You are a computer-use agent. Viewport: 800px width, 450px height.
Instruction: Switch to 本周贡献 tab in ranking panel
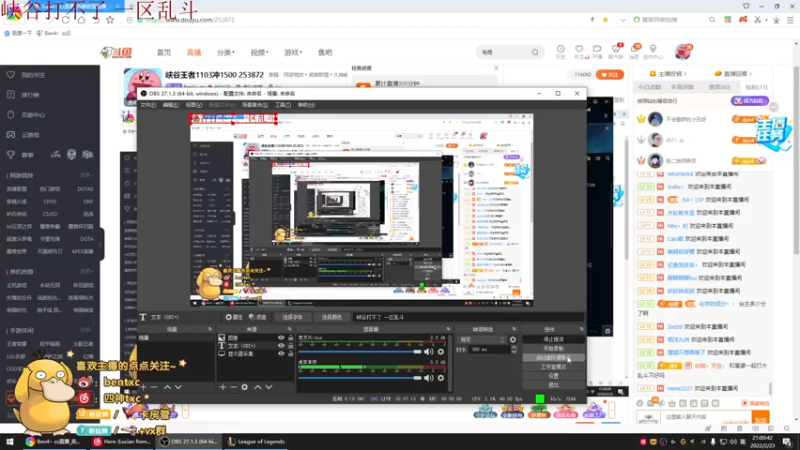pyautogui.click(x=682, y=87)
